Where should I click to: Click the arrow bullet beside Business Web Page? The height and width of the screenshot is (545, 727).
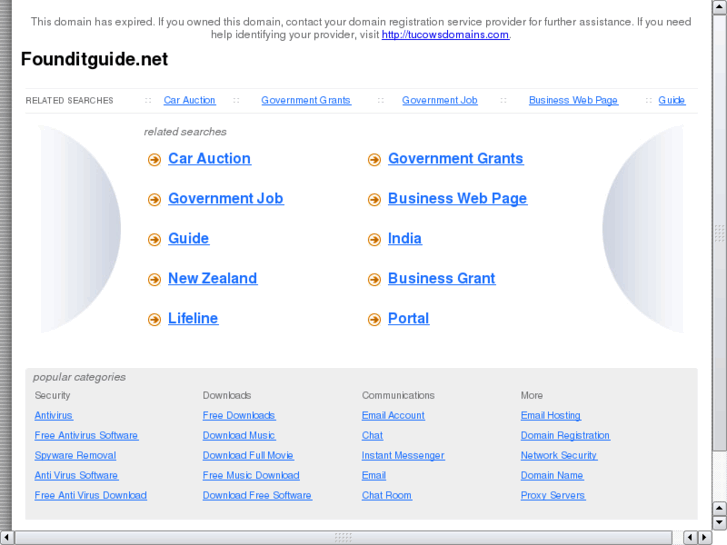374,200
